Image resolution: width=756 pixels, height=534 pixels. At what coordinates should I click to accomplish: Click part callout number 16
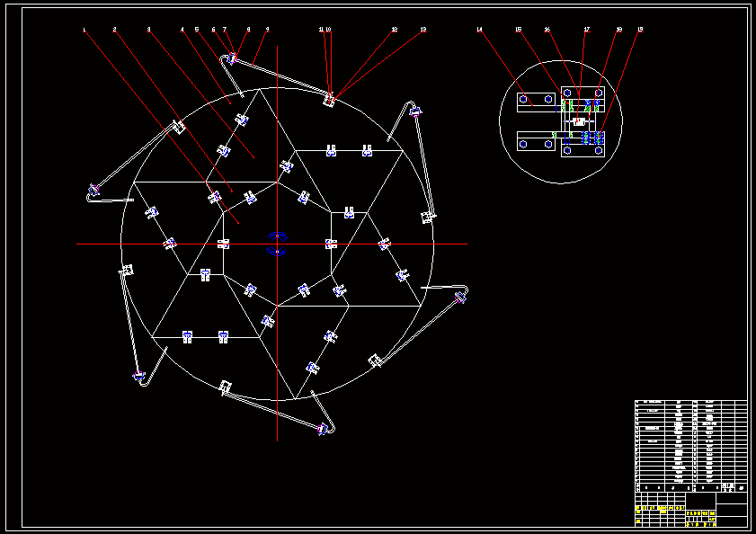pos(547,30)
